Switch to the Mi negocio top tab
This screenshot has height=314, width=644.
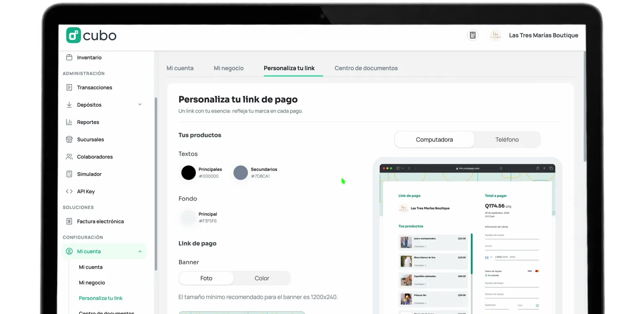pos(229,68)
